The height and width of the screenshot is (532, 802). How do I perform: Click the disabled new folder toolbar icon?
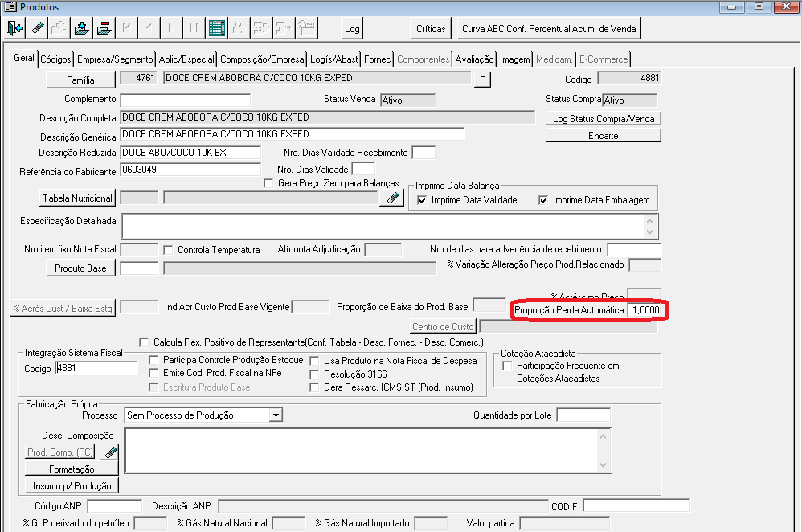coord(59,28)
